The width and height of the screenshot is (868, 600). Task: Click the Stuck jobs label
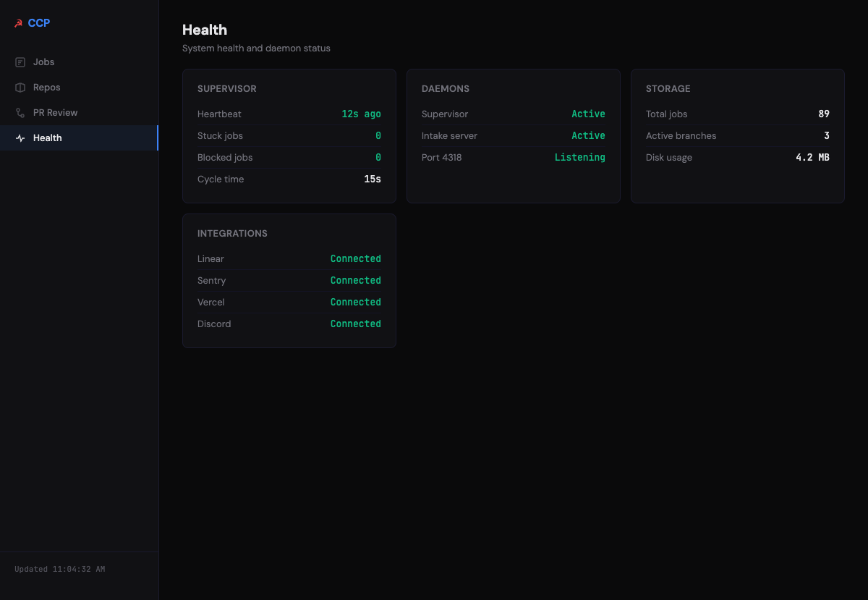pyautogui.click(x=220, y=136)
